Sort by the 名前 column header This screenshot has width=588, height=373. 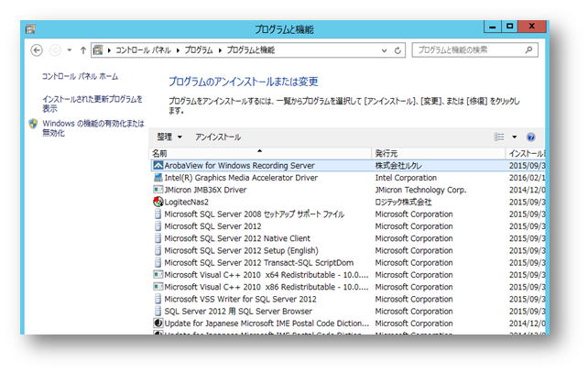[261, 153]
